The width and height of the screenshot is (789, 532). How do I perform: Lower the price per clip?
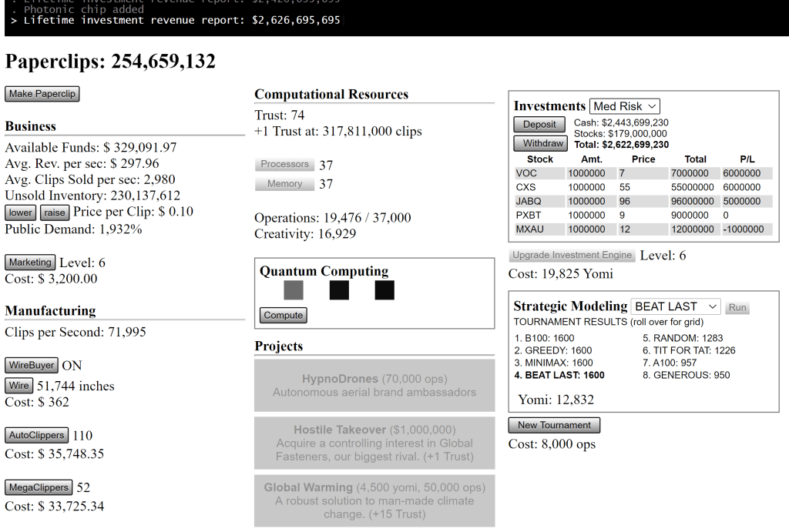(21, 212)
